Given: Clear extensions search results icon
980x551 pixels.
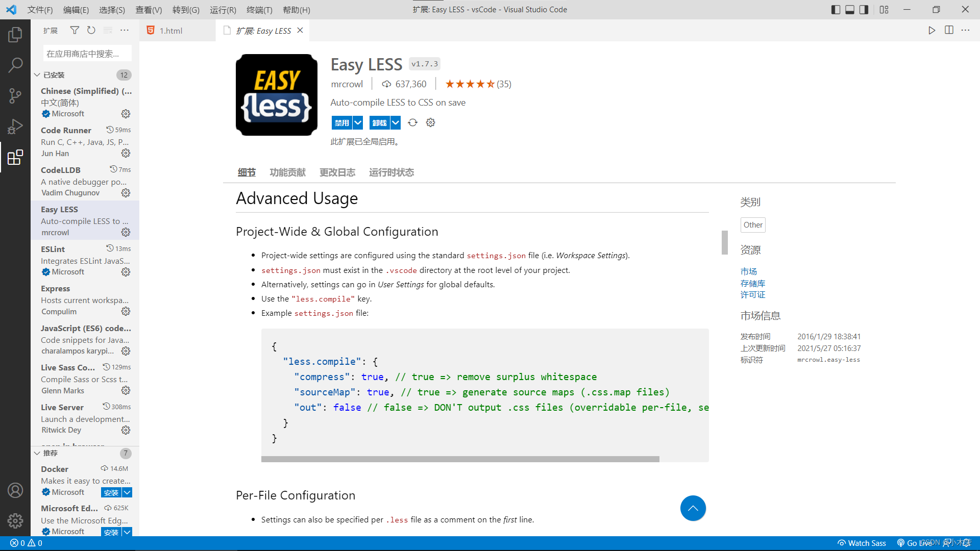Looking at the screenshot, I should tap(108, 31).
